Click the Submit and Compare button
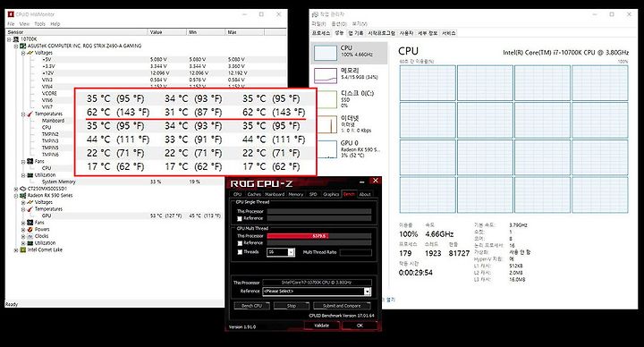The image size is (644, 347). (x=342, y=306)
